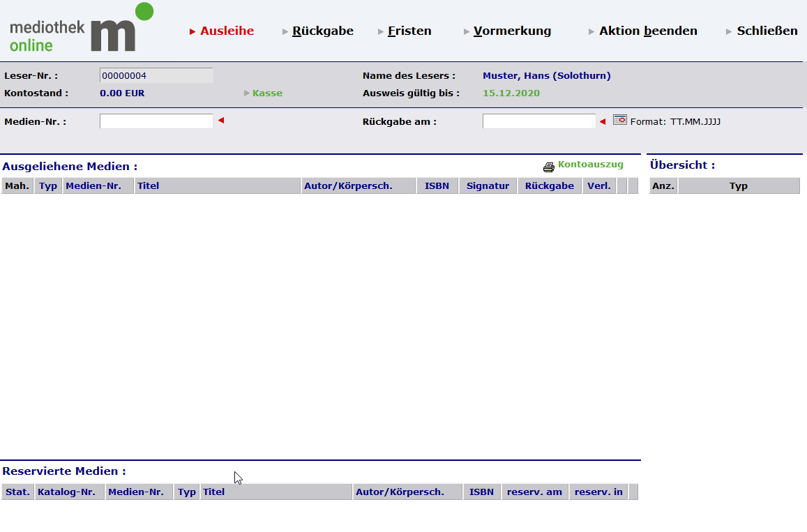Click the printer icon beside Kontoauszug

pos(549,167)
